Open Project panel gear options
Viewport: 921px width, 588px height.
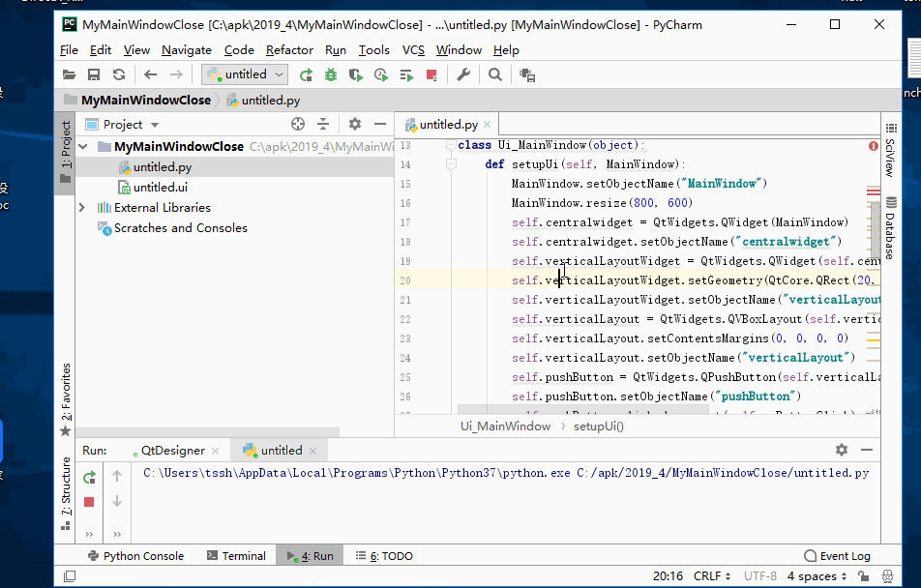click(354, 124)
